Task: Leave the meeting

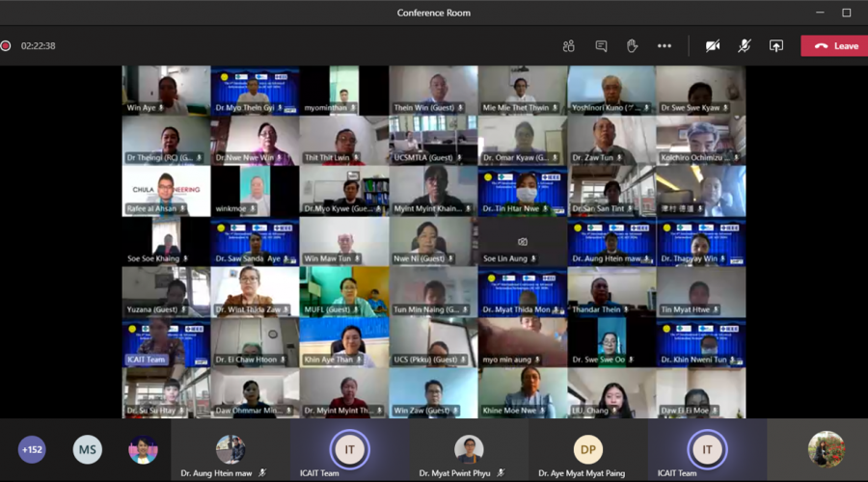Action: [833, 45]
